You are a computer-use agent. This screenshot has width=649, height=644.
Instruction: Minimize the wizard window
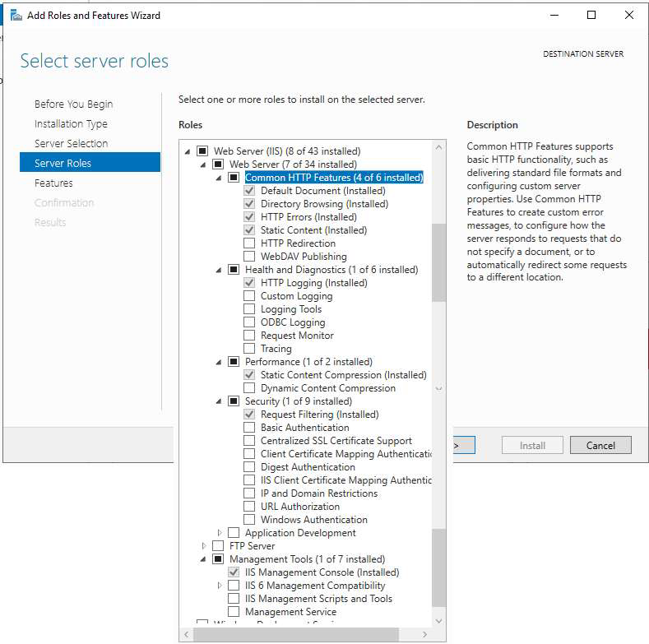554,15
